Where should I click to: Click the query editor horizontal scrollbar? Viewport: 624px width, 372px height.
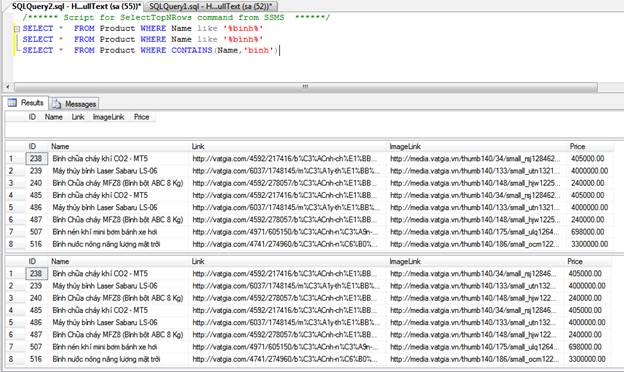306,87
